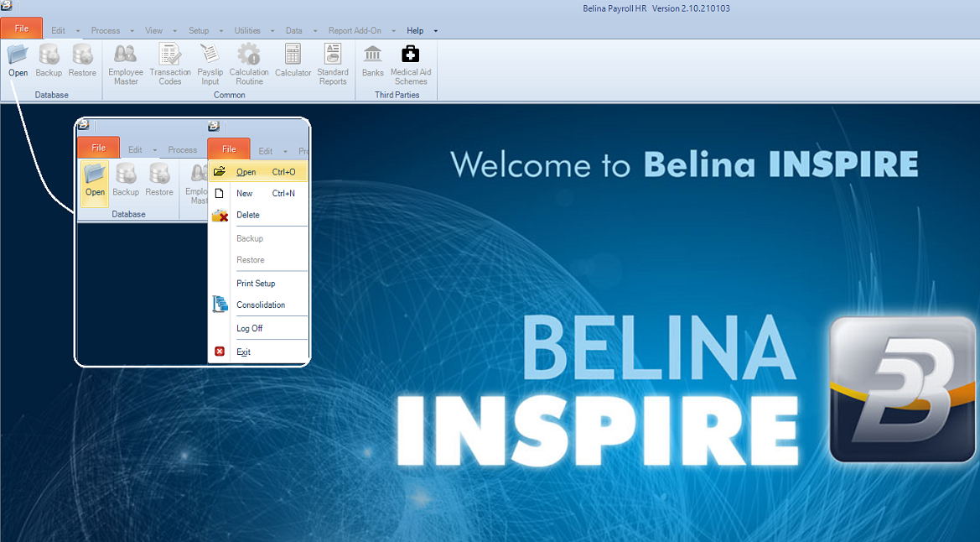Click the "Belina Payroll HR Version 2.10.210103" title text
This screenshot has width=980, height=542.
pos(656,8)
